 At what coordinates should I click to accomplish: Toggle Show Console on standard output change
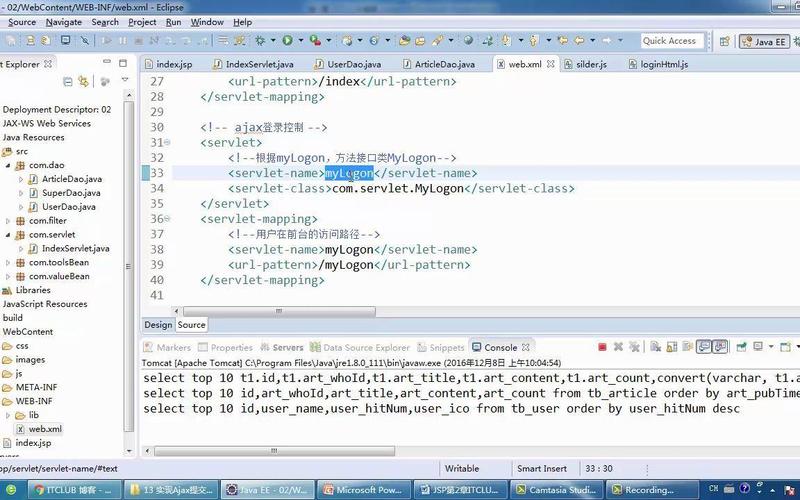703,347
